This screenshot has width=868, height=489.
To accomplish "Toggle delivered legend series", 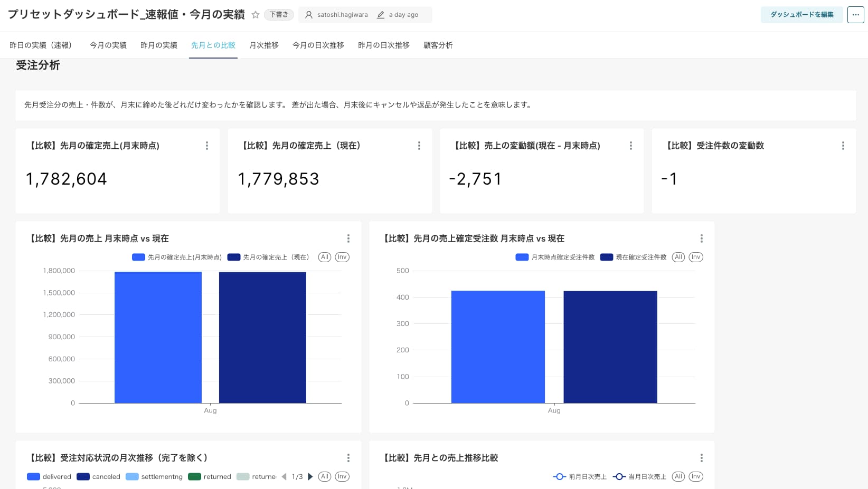I will click(49, 476).
